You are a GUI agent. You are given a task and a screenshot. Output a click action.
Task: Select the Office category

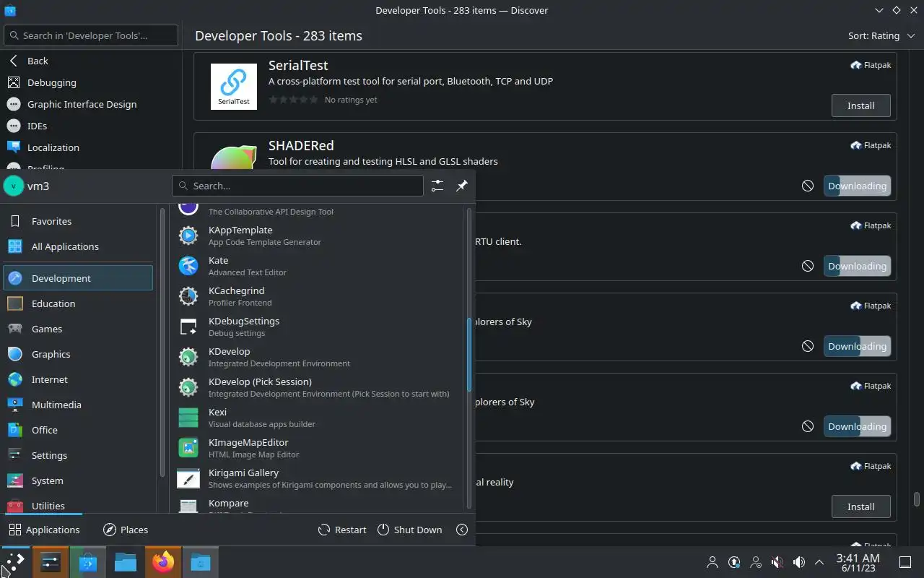coord(78,430)
